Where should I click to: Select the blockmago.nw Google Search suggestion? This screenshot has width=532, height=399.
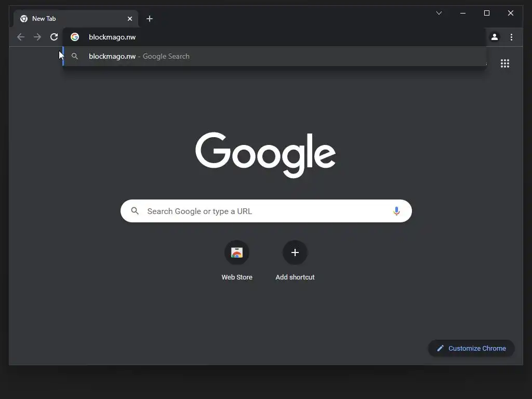point(274,56)
